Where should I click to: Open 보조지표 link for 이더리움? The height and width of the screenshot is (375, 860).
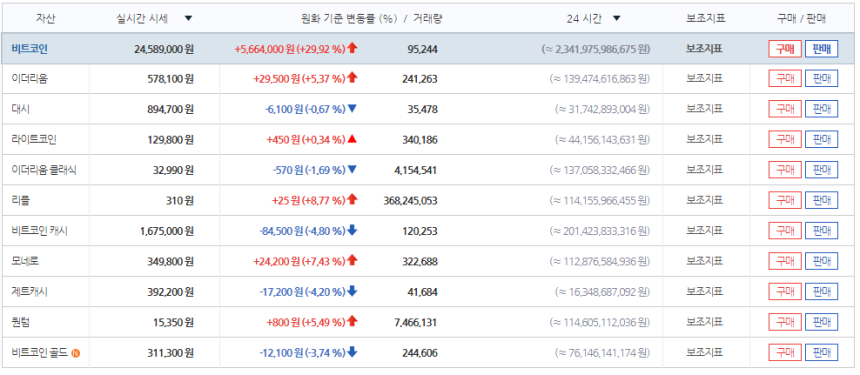point(705,79)
